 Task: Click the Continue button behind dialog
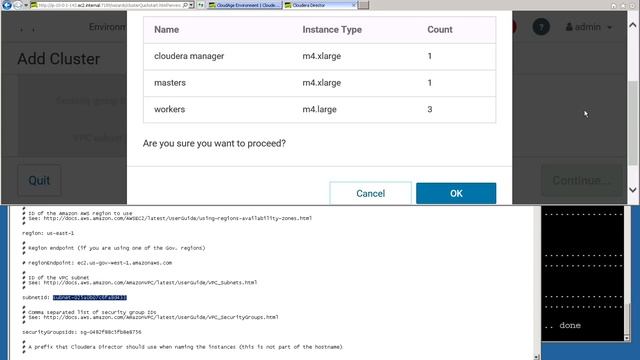(582, 180)
